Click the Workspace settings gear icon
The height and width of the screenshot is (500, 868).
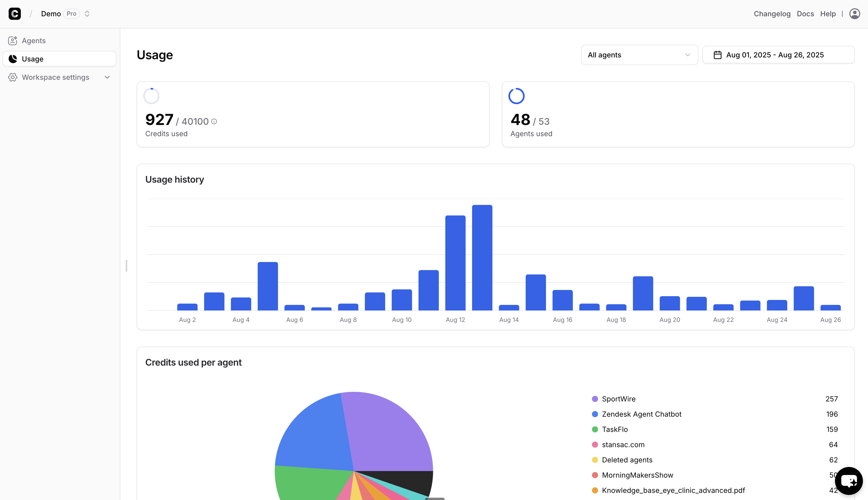tap(13, 77)
